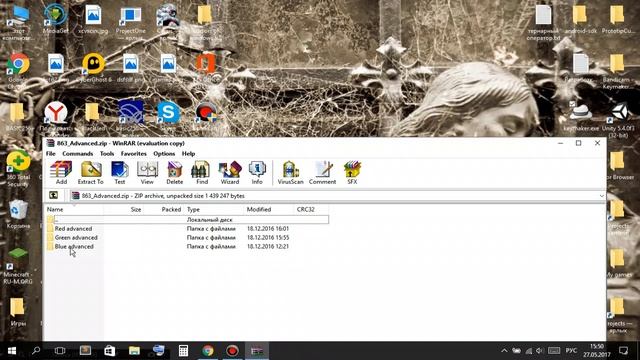Select the Recycle Bin (Корзина) icon
This screenshot has width=640, height=360.
(18, 214)
